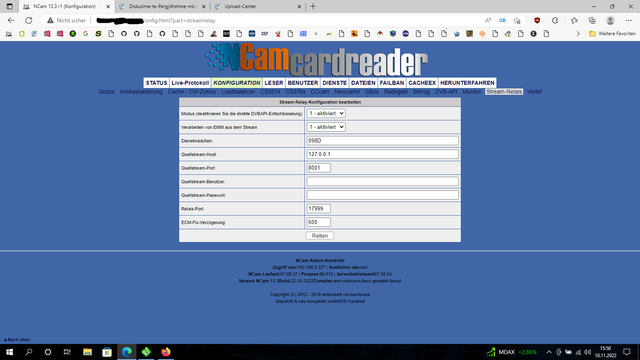This screenshot has width=640, height=360.
Task: Click the Retten save button
Action: point(320,236)
